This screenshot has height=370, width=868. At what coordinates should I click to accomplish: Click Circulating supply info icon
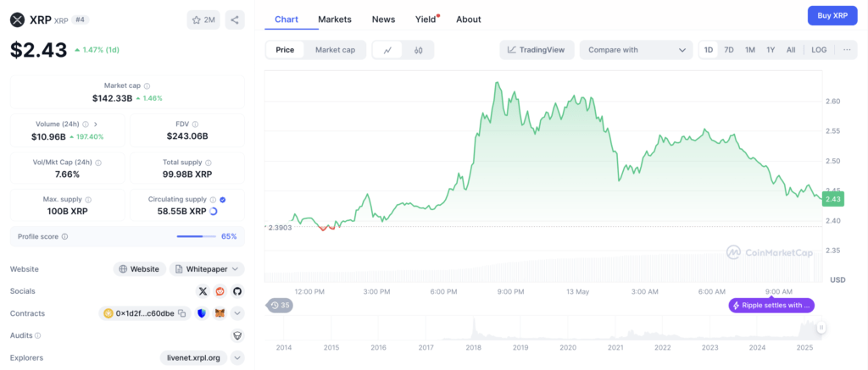(x=213, y=200)
